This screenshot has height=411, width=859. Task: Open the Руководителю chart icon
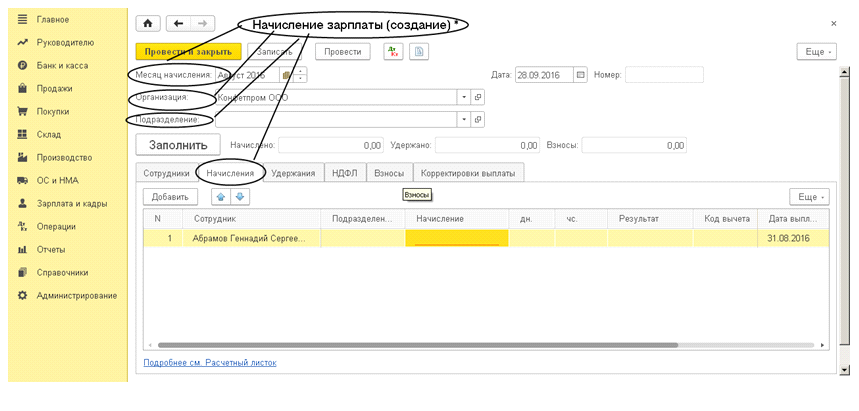click(x=22, y=42)
